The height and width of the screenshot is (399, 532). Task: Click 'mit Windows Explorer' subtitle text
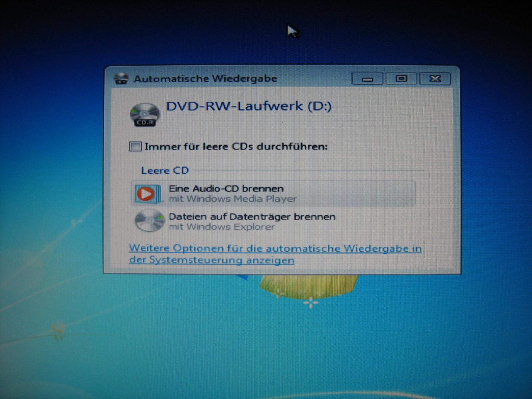(x=222, y=227)
